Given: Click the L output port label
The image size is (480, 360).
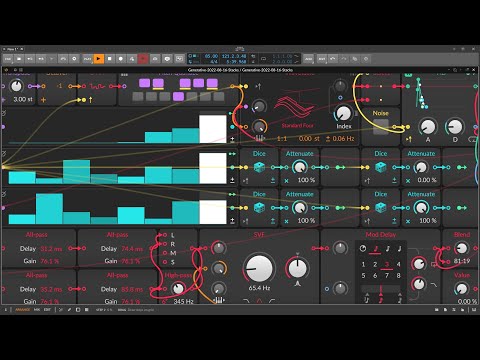Looking at the screenshot, I should [172, 235].
